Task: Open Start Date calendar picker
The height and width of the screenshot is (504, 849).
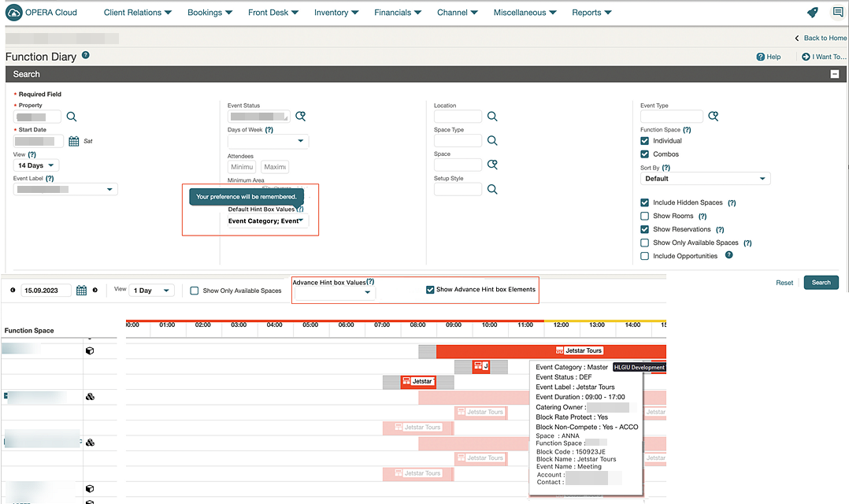Action: (74, 141)
